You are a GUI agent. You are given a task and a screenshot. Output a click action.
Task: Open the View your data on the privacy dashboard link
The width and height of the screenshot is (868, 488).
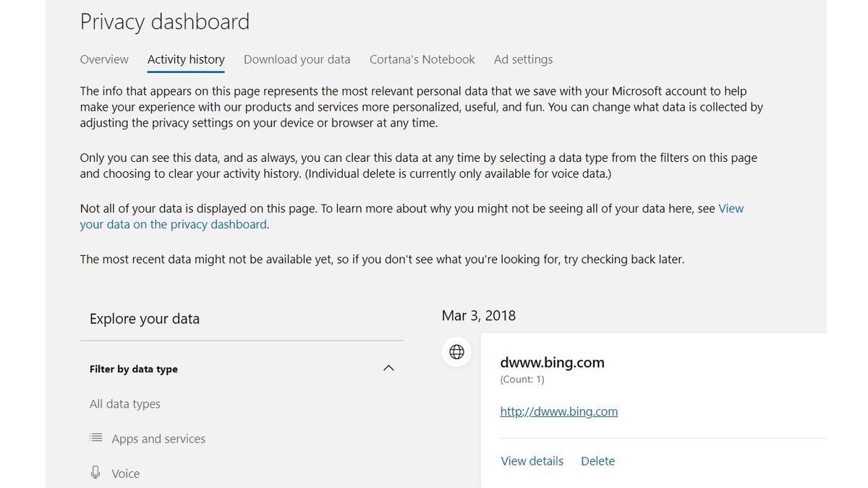(174, 224)
